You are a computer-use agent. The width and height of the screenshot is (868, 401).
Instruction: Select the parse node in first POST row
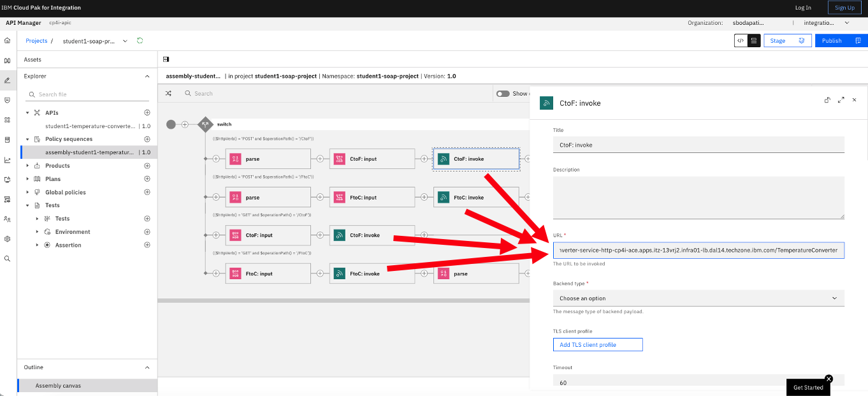(268, 159)
